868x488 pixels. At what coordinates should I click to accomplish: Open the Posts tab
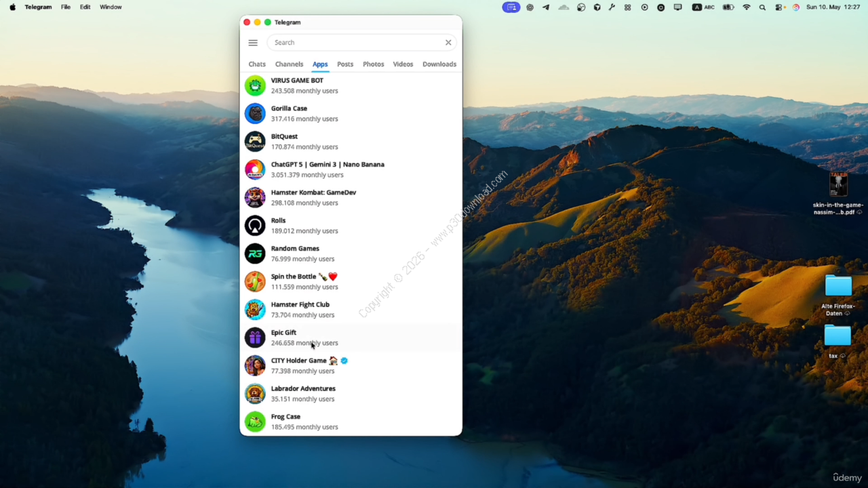[345, 64]
